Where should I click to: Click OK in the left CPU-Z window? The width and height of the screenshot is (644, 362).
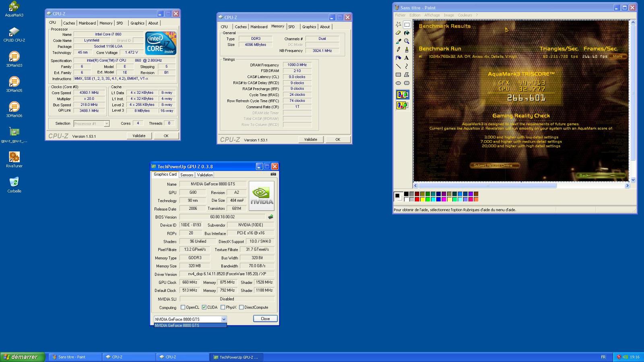166,136
